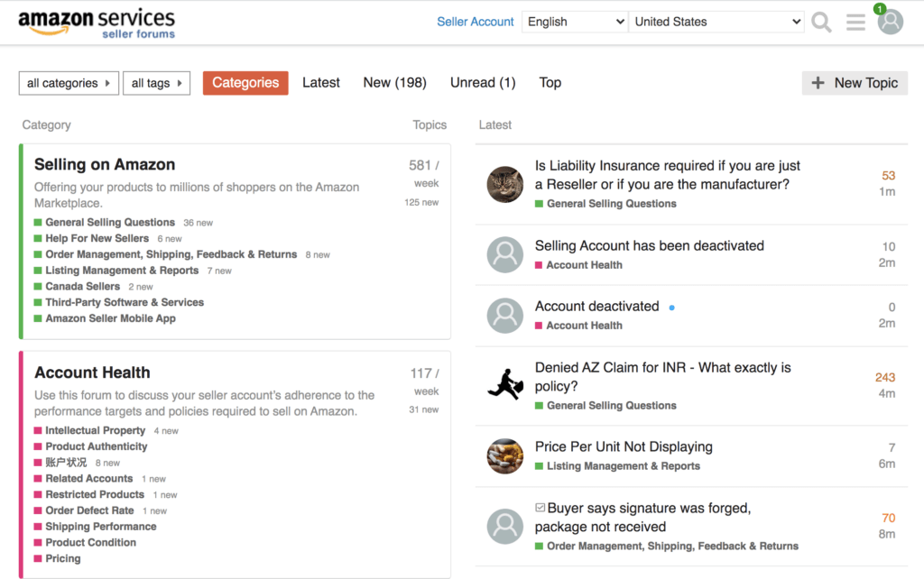Open Pricing subcategory

pos(63,558)
